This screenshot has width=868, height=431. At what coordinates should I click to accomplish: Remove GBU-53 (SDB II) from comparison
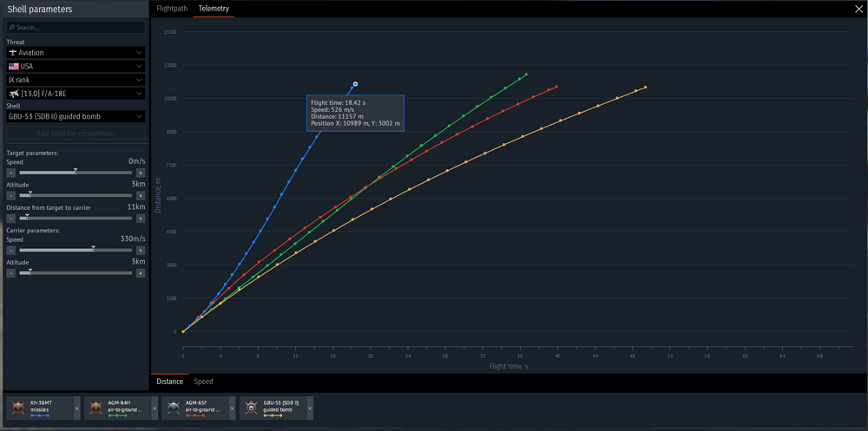point(310,408)
